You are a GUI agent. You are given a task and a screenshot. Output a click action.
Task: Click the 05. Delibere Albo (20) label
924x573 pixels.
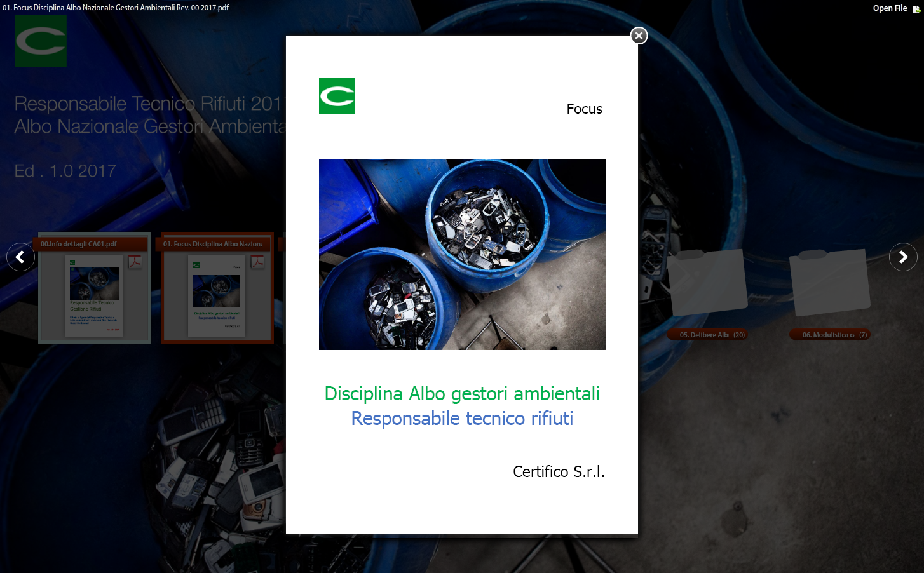pyautogui.click(x=706, y=335)
